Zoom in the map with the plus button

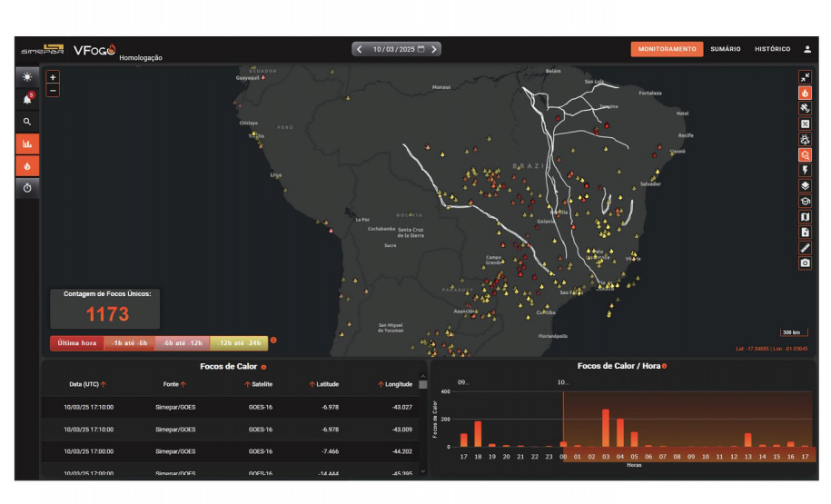pyautogui.click(x=53, y=78)
